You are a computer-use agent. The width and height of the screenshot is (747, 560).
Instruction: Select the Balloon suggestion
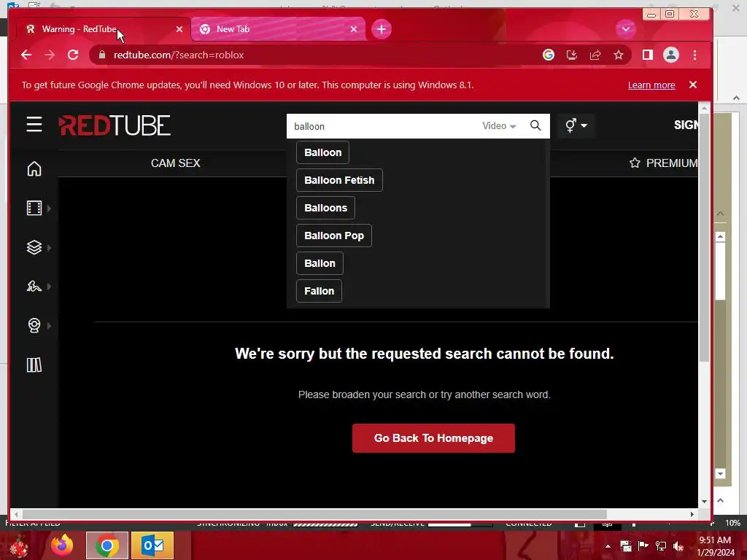tap(322, 152)
